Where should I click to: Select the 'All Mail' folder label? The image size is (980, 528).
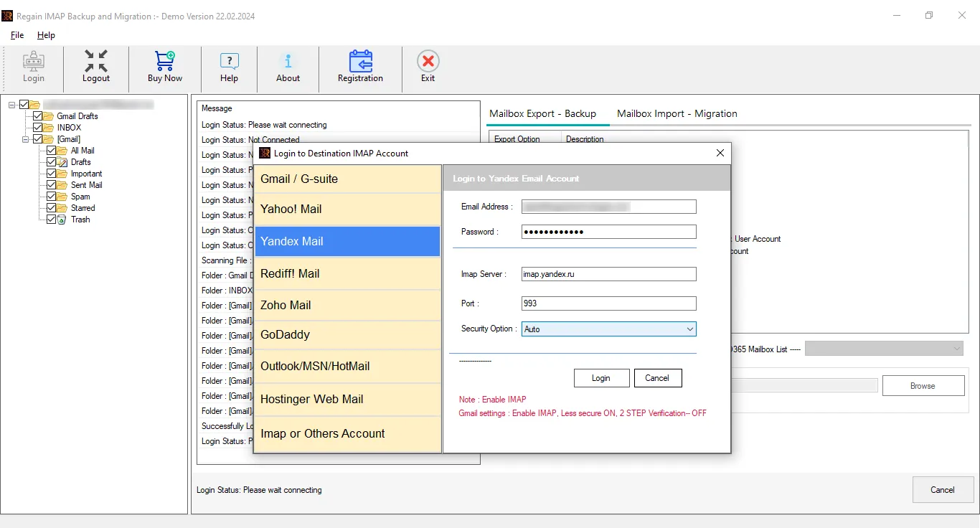click(x=83, y=151)
